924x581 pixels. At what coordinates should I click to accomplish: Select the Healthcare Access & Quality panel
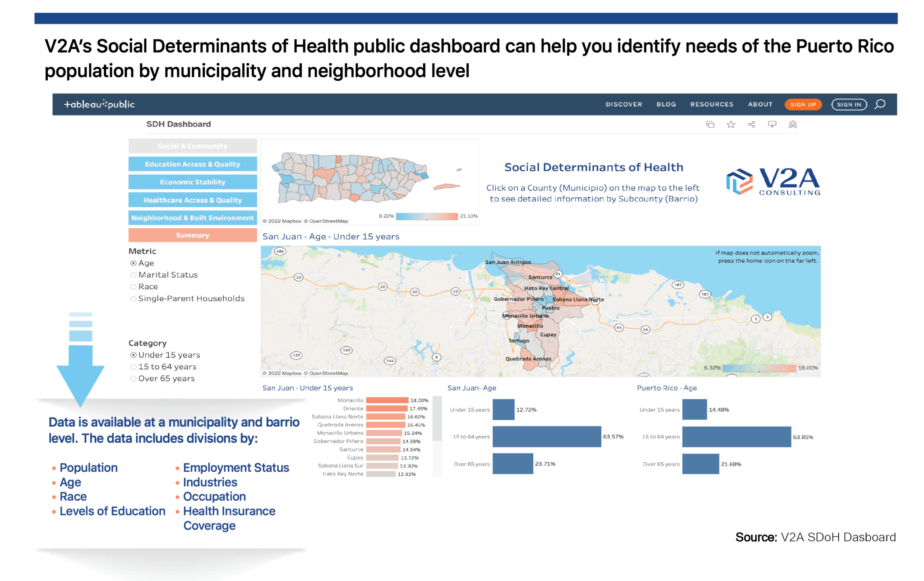point(193,200)
